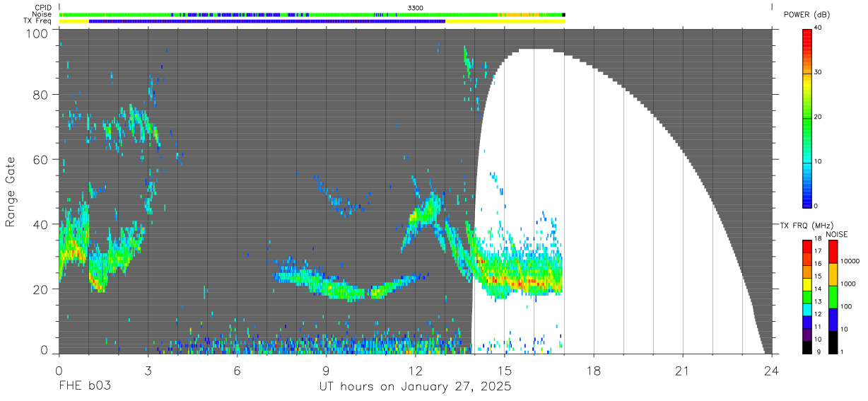Viewport: 868px width, 401px height.
Task: Click x-axis tick label '21'
Action: tap(682, 370)
